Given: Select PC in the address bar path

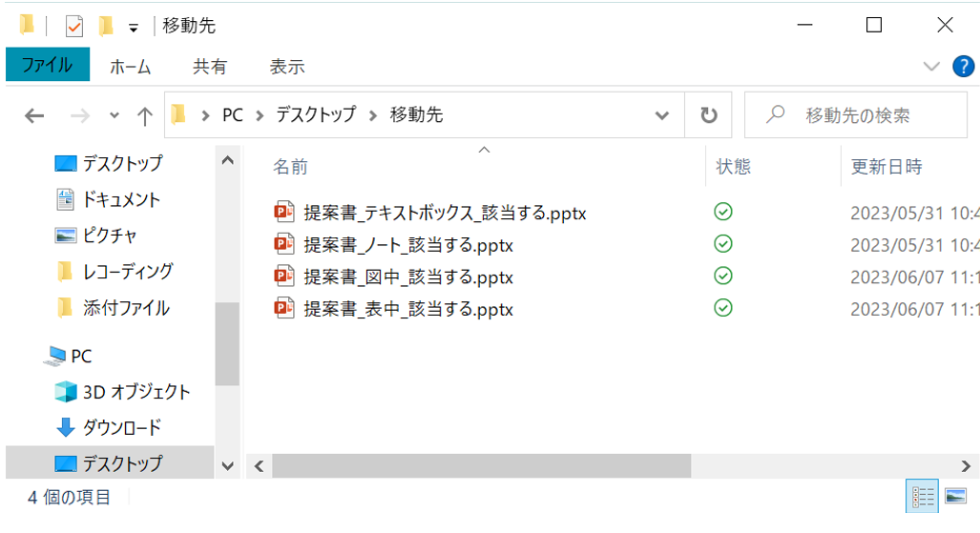Looking at the screenshot, I should click(233, 115).
